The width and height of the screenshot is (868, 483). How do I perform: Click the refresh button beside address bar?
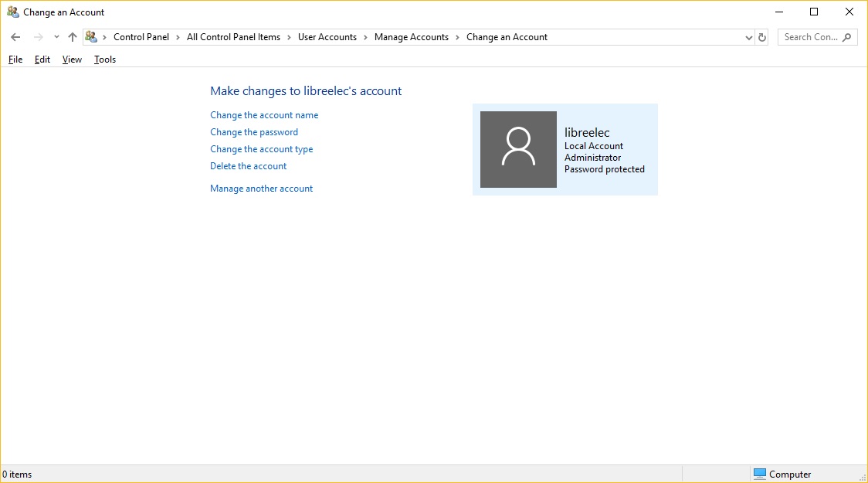click(762, 37)
